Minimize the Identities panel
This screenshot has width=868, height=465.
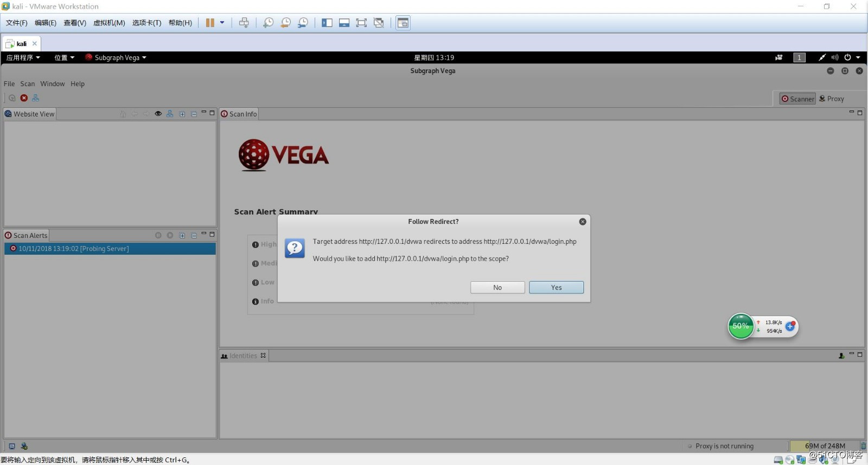(x=852, y=354)
